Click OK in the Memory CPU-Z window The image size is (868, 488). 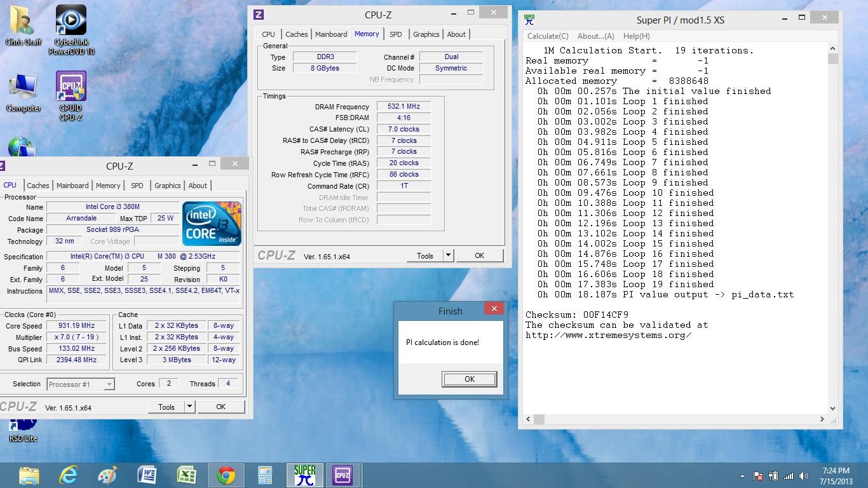coord(479,255)
